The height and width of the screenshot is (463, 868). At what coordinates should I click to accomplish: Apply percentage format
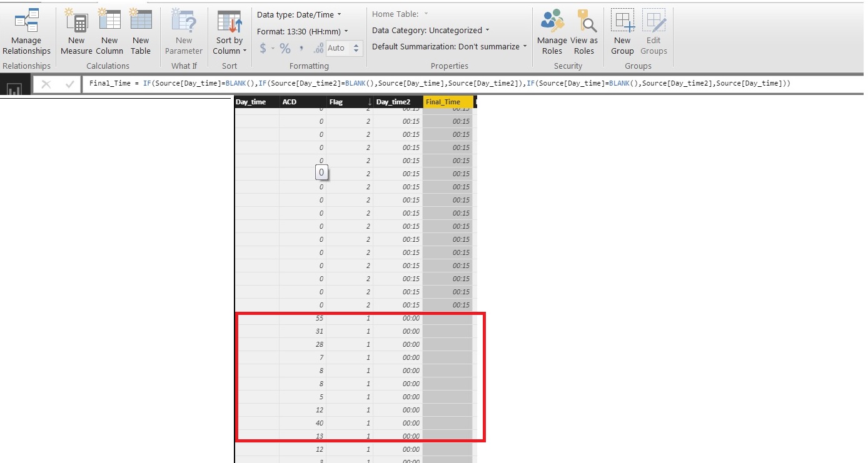pos(285,48)
